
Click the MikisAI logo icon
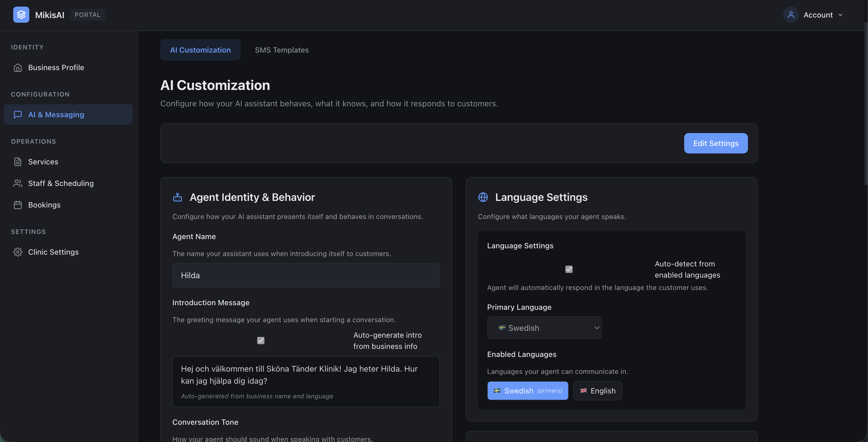21,15
